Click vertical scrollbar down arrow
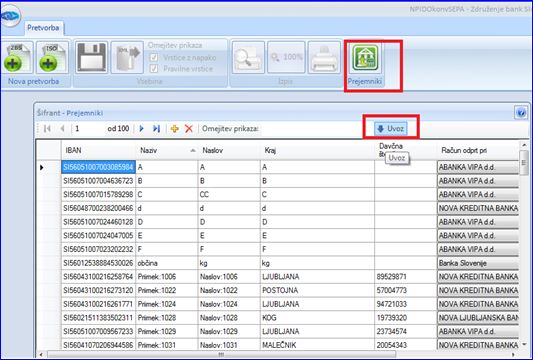The width and height of the screenshot is (533, 360). [x=524, y=345]
